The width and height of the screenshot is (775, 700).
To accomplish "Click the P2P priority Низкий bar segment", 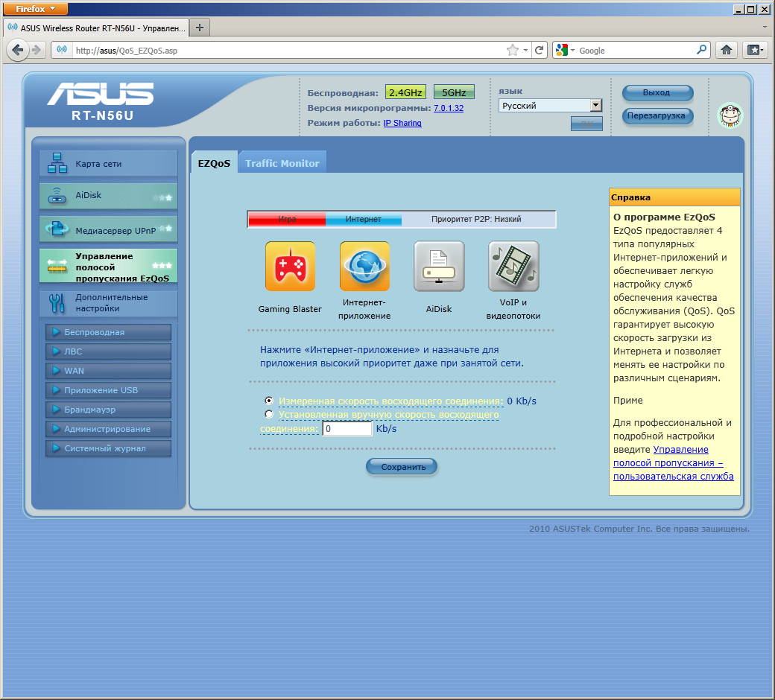I will click(478, 219).
